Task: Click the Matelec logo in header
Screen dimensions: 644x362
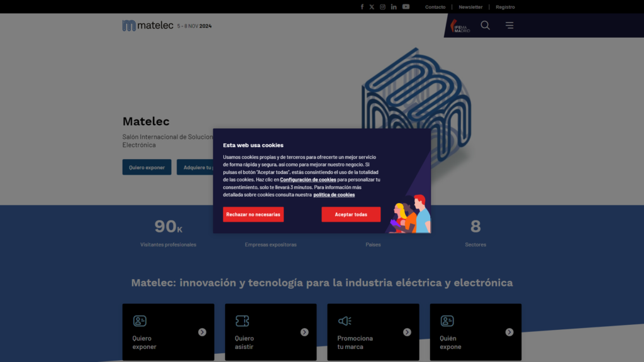Action: (148, 25)
